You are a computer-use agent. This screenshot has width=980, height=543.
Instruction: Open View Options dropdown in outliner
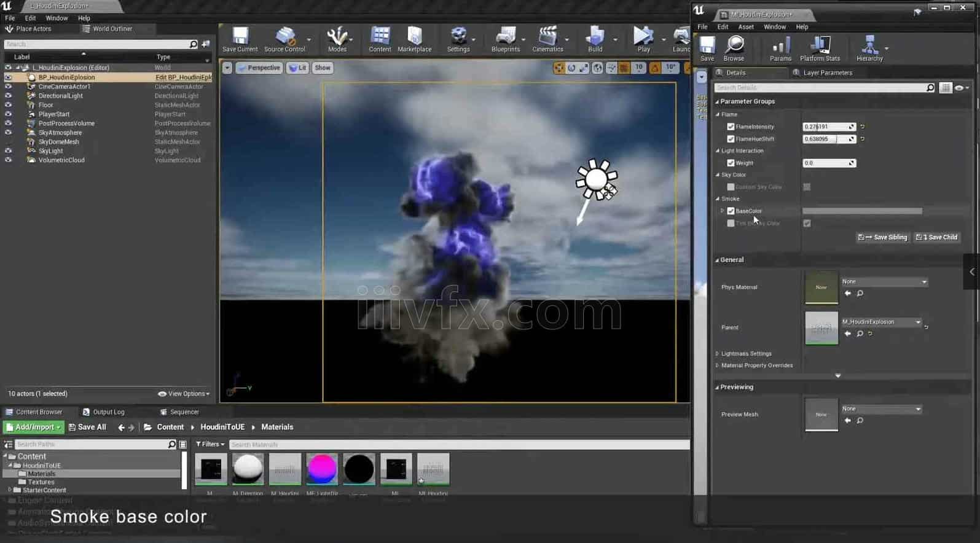[184, 394]
